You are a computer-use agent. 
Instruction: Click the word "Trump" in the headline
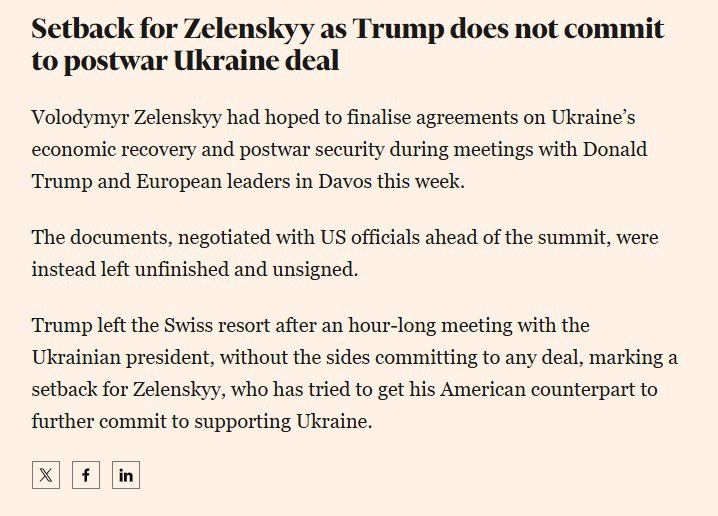pos(401,28)
